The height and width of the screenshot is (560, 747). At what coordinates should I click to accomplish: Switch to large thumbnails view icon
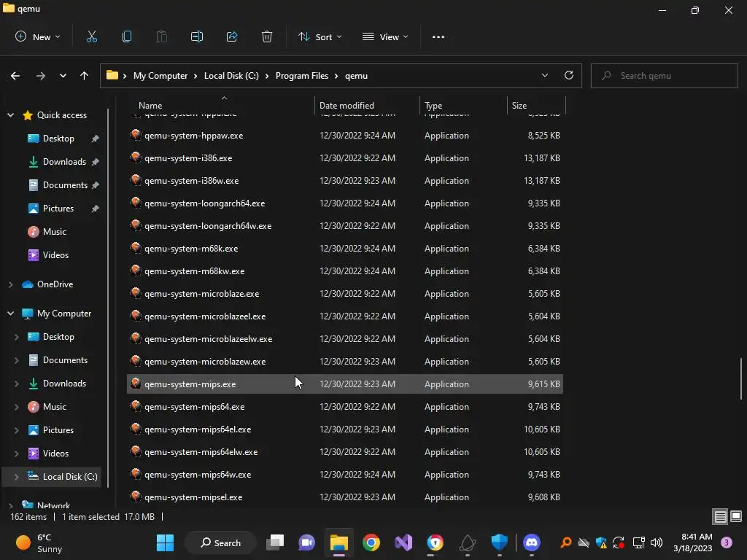point(736,517)
